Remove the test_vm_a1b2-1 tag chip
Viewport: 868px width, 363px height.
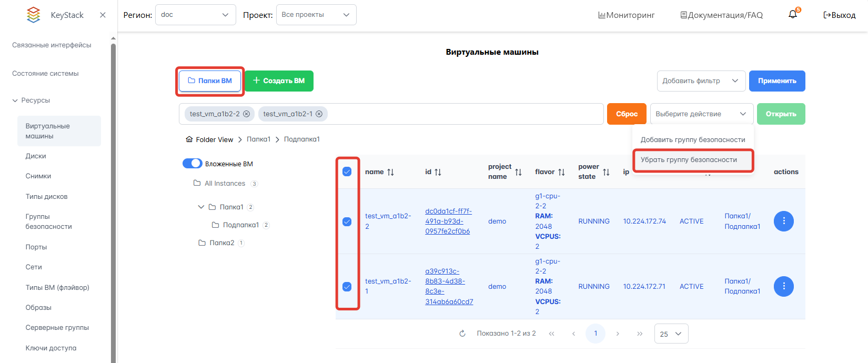click(x=319, y=114)
